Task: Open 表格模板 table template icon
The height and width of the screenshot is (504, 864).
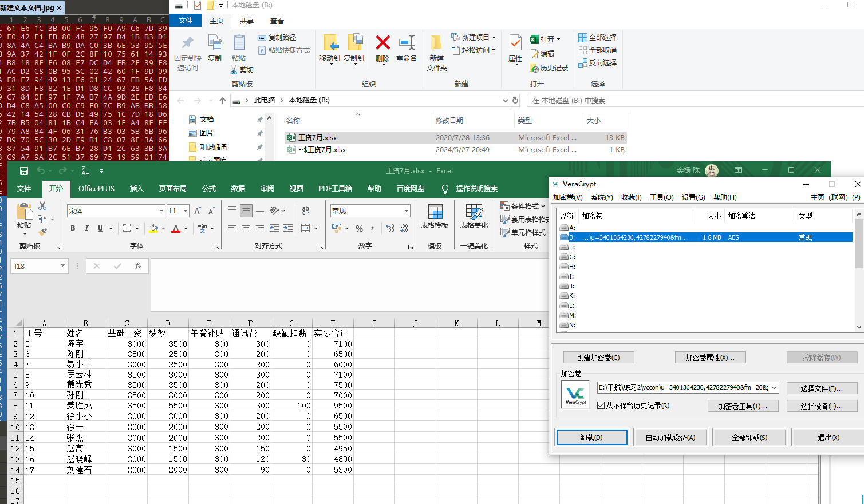Action: [x=434, y=216]
